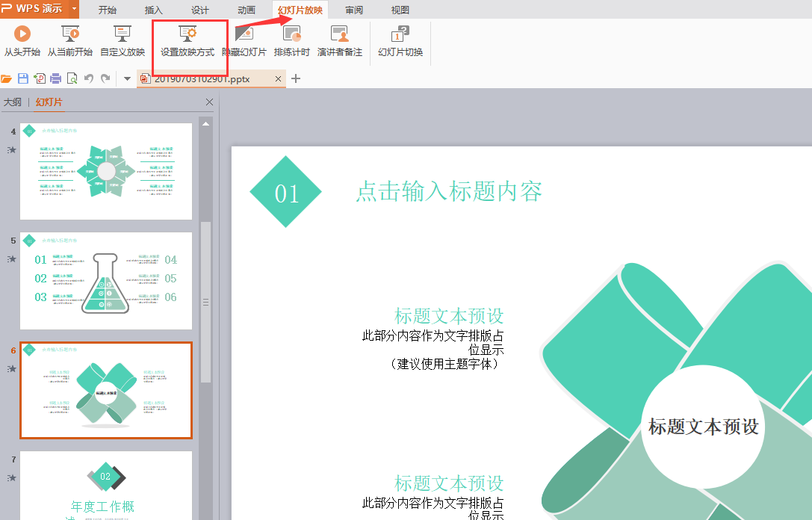Screen dimensions: 812x520
Task: Click the thumbnail panel scroll up arrow
Action: pos(205,124)
